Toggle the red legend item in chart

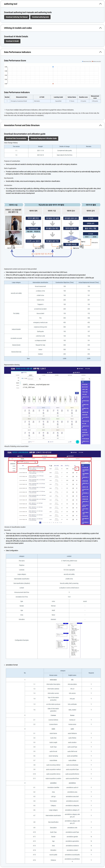[x=96, y=61]
